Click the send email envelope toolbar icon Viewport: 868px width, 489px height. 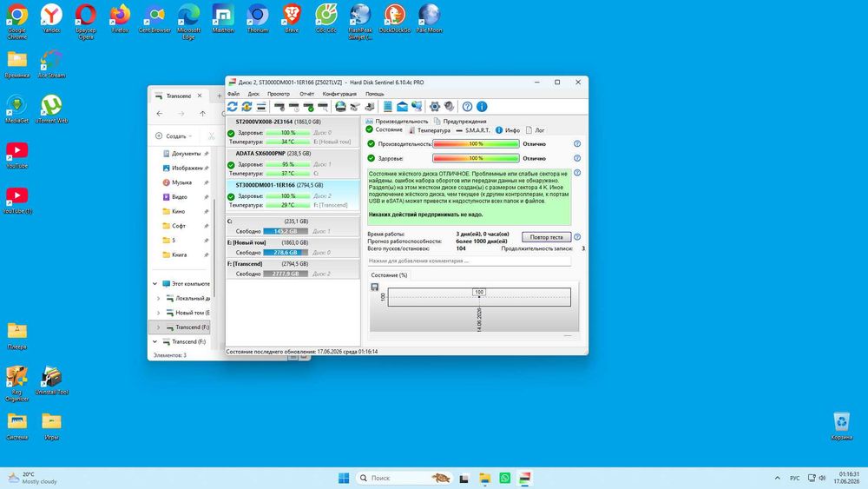click(x=402, y=106)
